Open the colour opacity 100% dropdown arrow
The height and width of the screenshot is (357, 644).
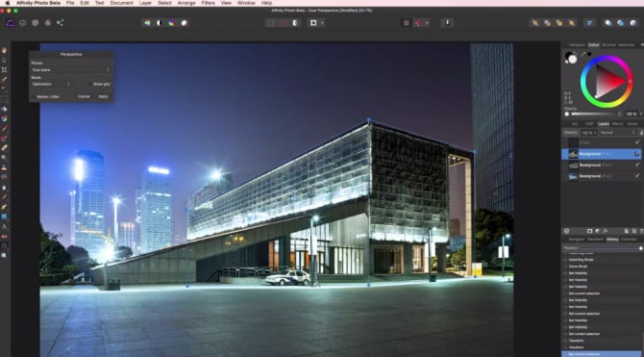click(641, 114)
